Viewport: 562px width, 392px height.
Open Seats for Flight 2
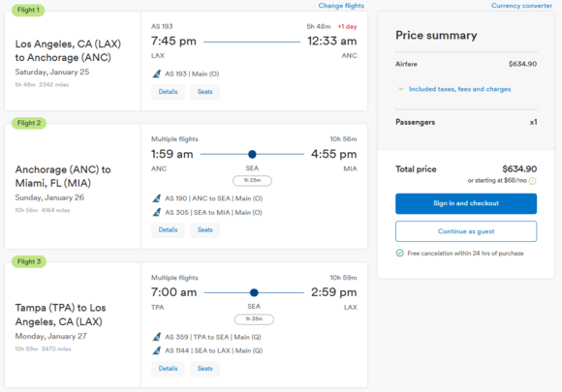pyautogui.click(x=205, y=230)
